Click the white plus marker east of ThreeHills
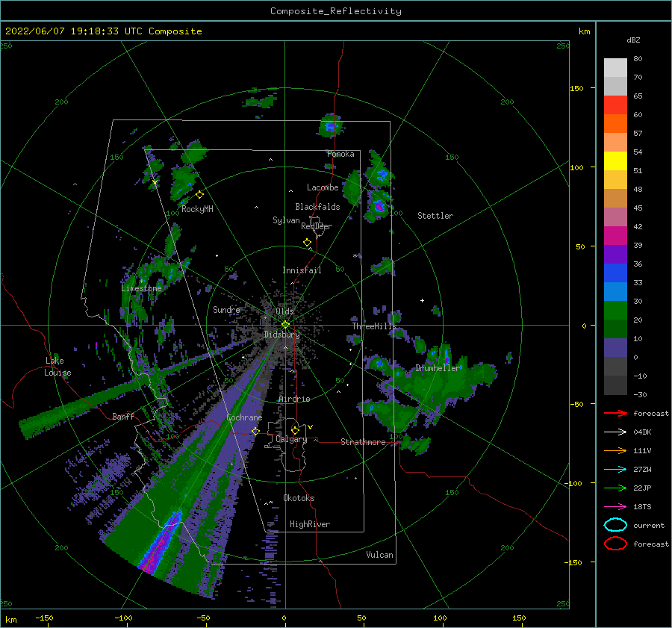Image resolution: width=672 pixels, height=628 pixels. point(422,300)
